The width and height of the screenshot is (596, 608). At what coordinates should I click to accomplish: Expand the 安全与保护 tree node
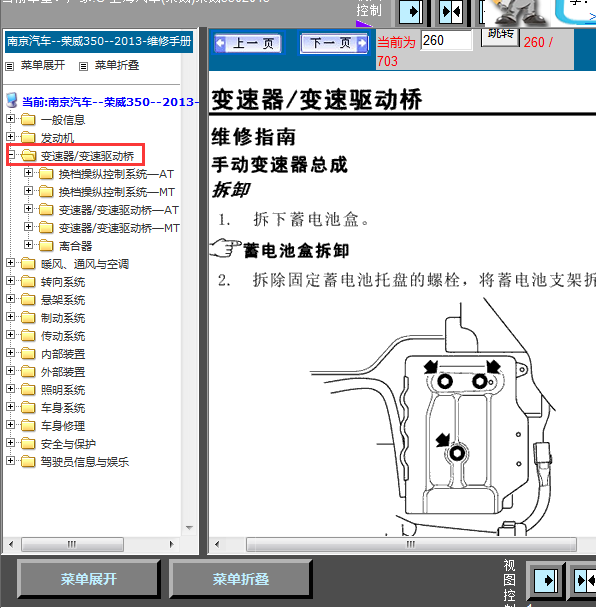click(10, 442)
